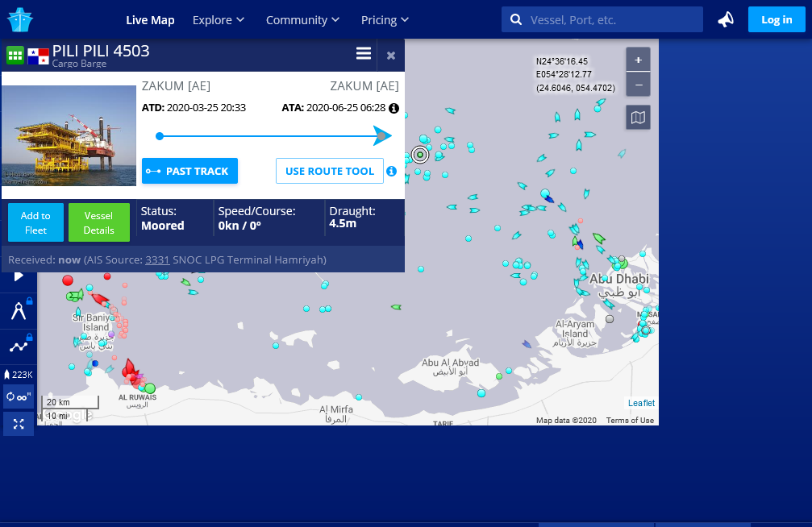The height and width of the screenshot is (527, 812).
Task: Click the Panama flag icon
Action: [38, 56]
